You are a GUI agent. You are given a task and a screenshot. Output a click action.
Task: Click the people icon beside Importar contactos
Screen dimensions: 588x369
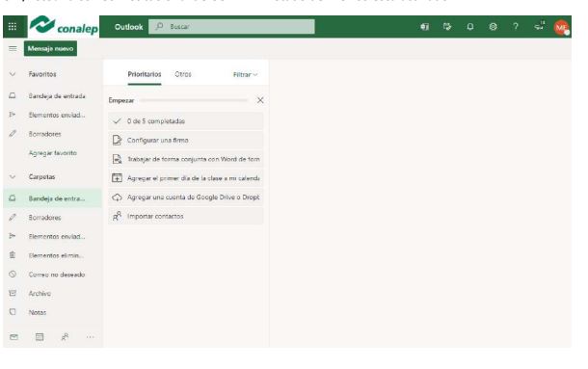click(117, 217)
